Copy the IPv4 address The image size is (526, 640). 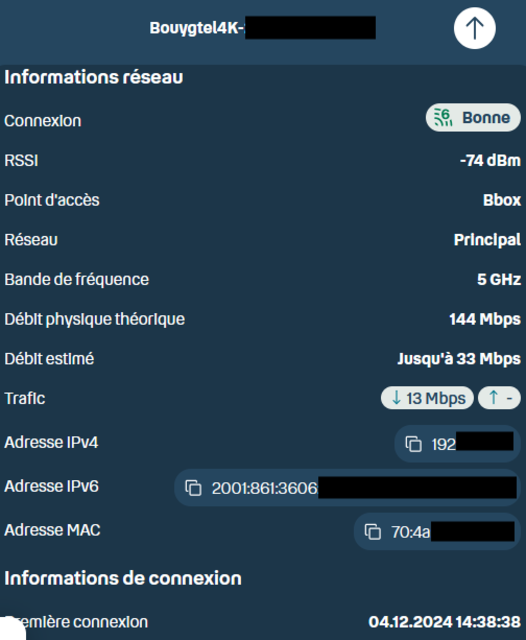(x=413, y=444)
